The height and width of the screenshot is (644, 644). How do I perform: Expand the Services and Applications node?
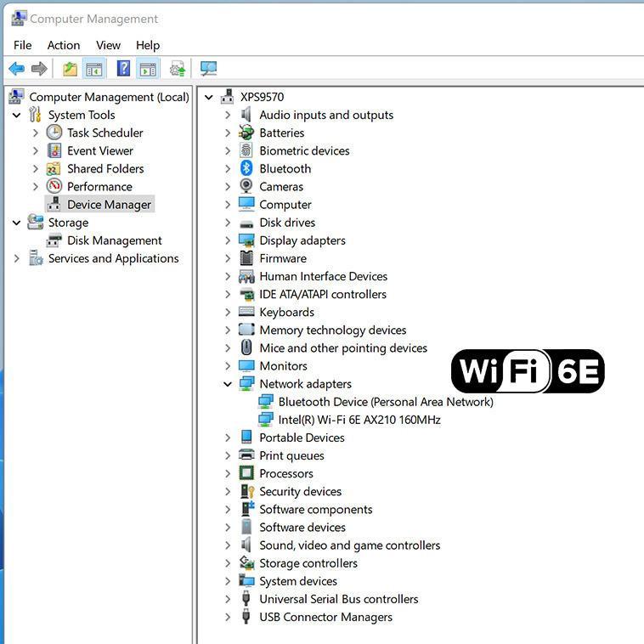click(16, 258)
